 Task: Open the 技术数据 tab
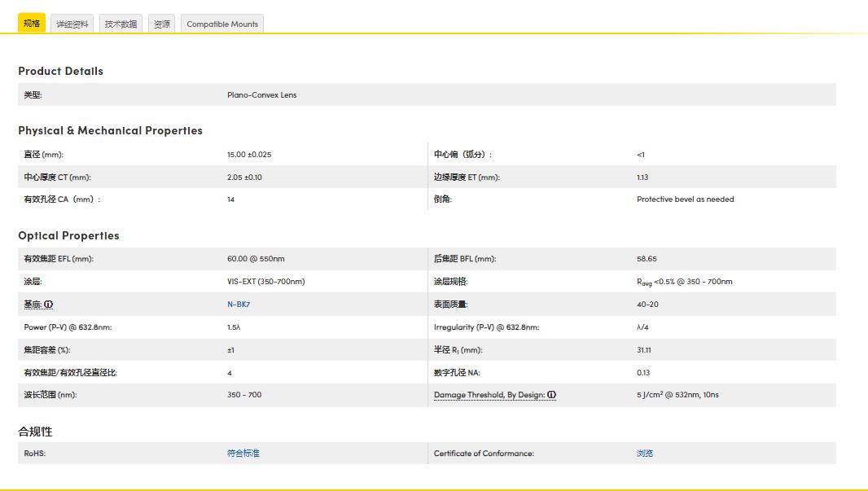[121, 23]
